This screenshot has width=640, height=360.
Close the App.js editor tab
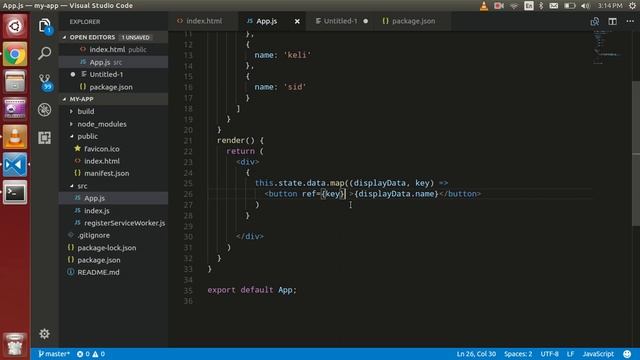pyautogui.click(x=297, y=21)
